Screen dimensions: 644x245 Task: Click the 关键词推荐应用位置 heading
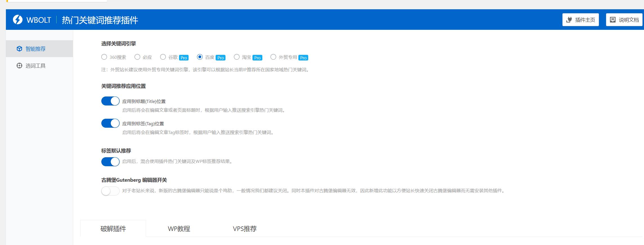[124, 86]
